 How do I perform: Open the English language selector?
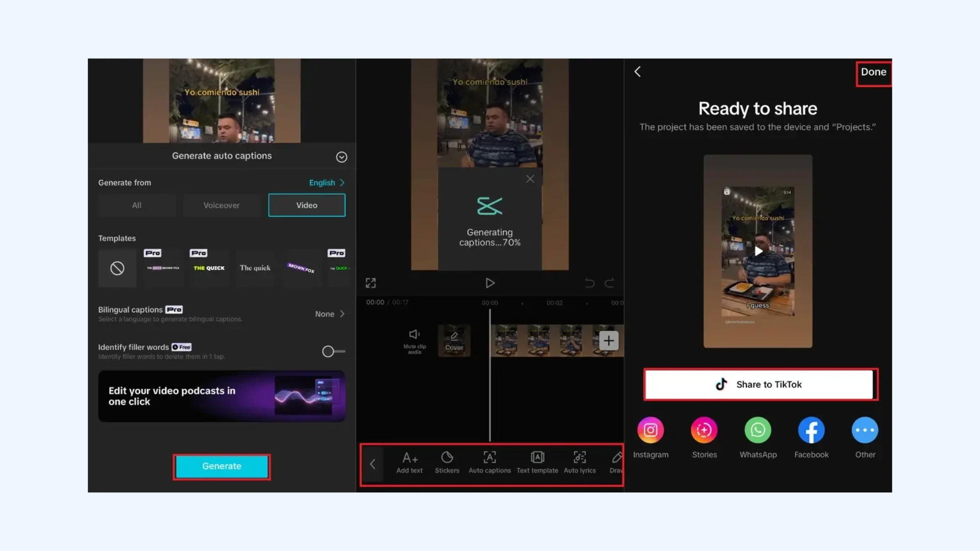pyautogui.click(x=327, y=183)
